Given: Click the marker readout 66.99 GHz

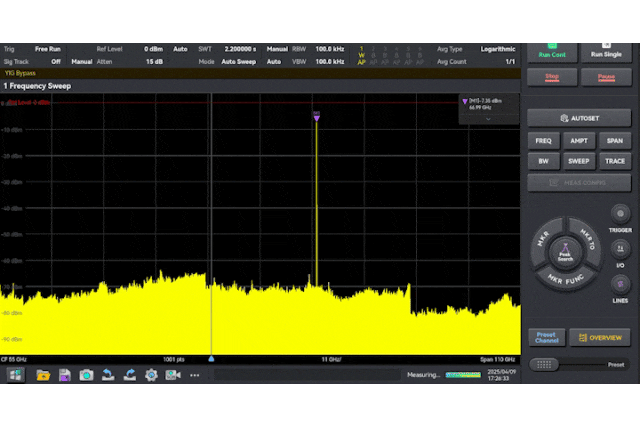Looking at the screenshot, I should coord(480,108).
